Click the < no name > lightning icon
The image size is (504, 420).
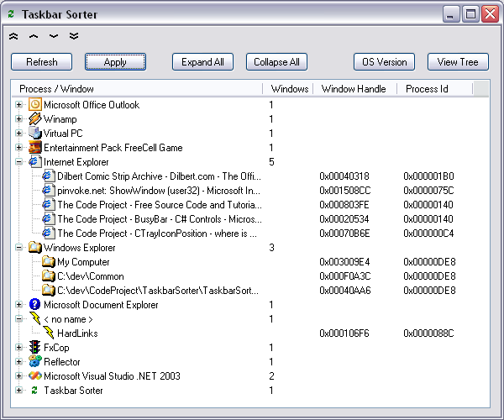pyautogui.click(x=35, y=318)
